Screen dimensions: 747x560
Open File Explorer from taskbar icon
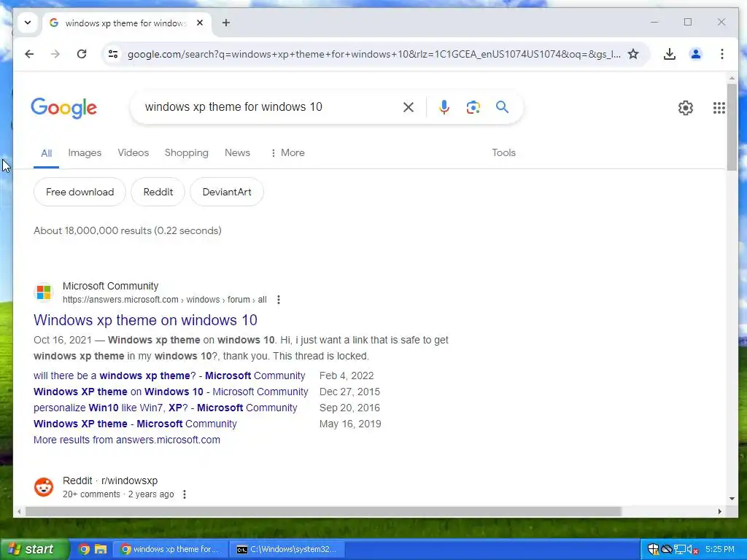click(101, 549)
